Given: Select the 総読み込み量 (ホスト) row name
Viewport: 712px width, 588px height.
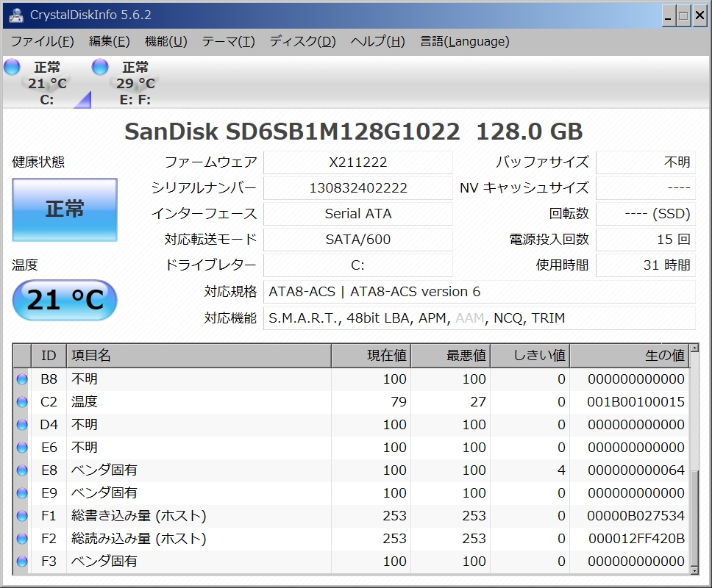Looking at the screenshot, I should [138, 539].
